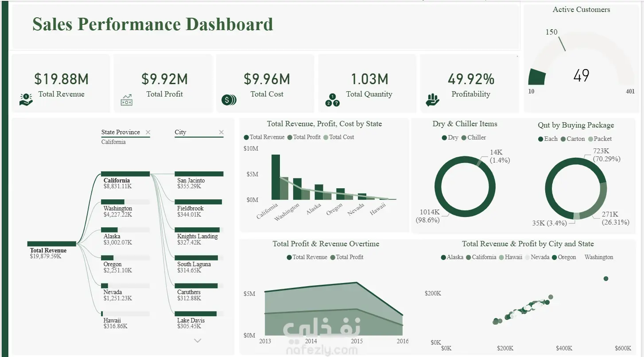
Task: Expand more cities with down chevron
Action: pyautogui.click(x=198, y=341)
